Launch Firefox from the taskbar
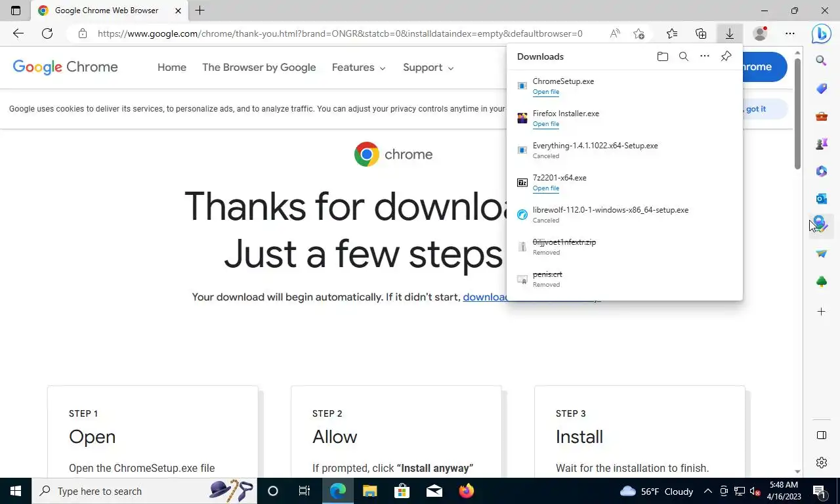840x504 pixels. pos(467,491)
